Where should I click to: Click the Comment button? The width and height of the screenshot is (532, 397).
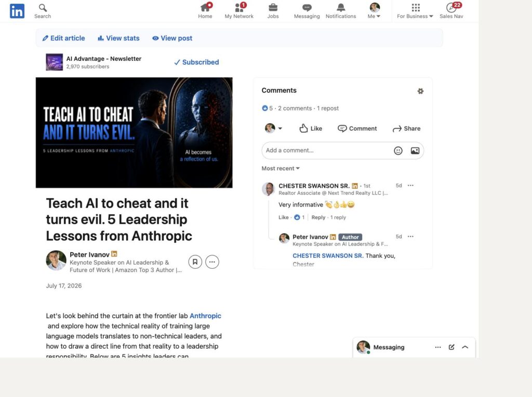(x=357, y=128)
